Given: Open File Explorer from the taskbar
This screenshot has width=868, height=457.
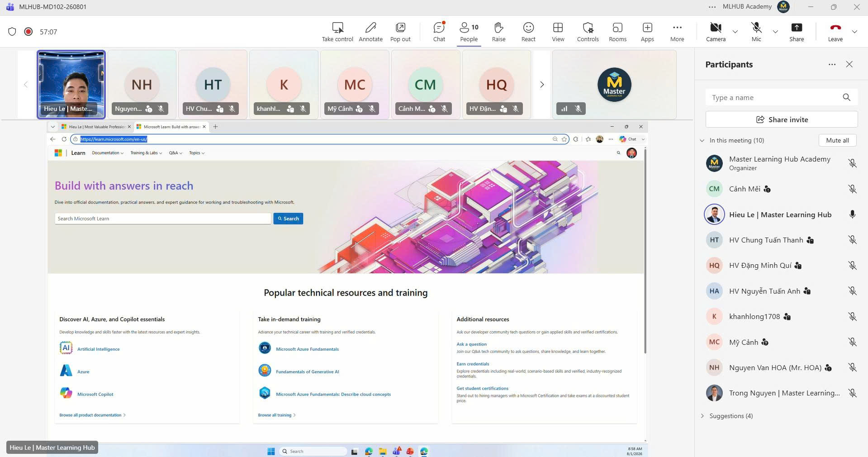Looking at the screenshot, I should pos(383,451).
